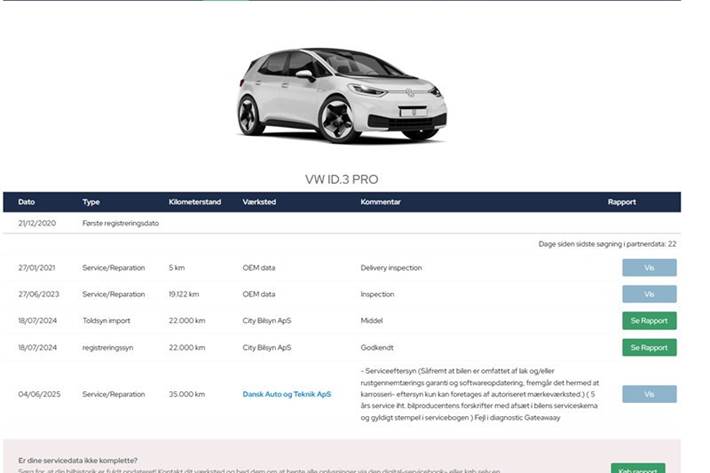Screen dimensions: 710x473
Task: Click the 35.000 km mileage value
Action: click(187, 394)
